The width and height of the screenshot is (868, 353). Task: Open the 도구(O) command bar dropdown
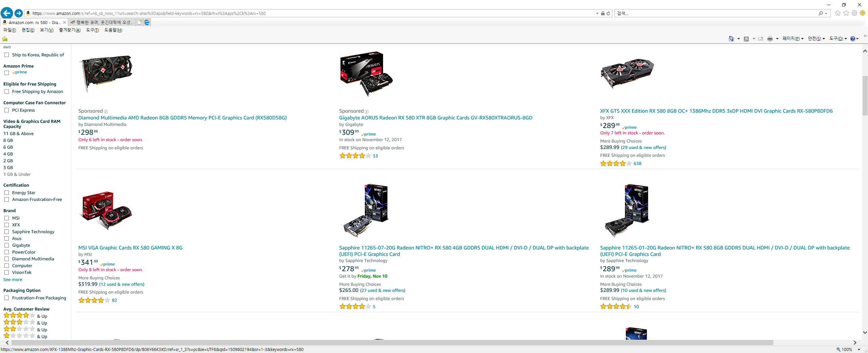click(x=838, y=39)
